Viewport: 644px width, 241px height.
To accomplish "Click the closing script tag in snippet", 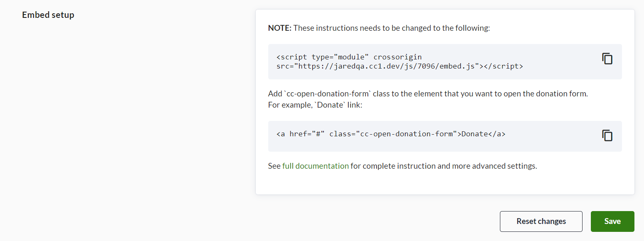I will 503,66.
